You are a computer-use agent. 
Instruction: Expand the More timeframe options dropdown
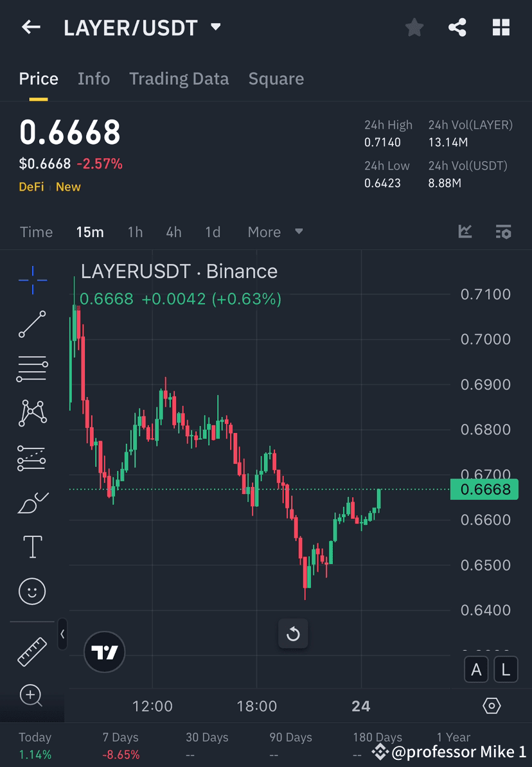[275, 232]
